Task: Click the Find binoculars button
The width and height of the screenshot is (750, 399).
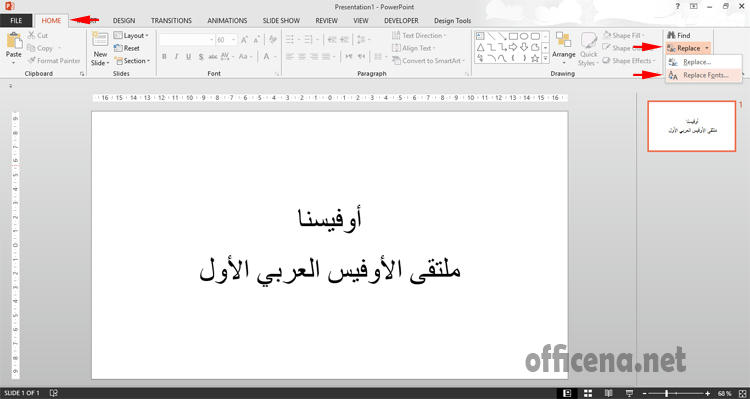Action: pyautogui.click(x=679, y=35)
